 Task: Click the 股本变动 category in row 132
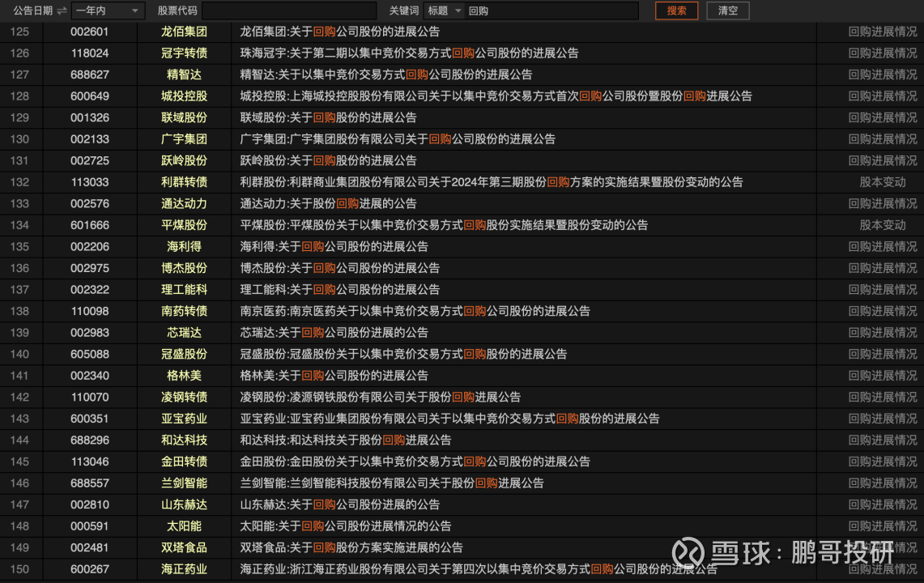882,182
